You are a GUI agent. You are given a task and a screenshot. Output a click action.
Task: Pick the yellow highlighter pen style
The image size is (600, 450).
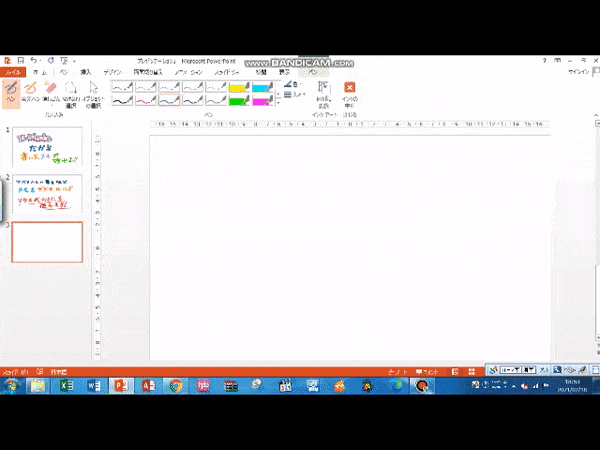click(x=239, y=87)
